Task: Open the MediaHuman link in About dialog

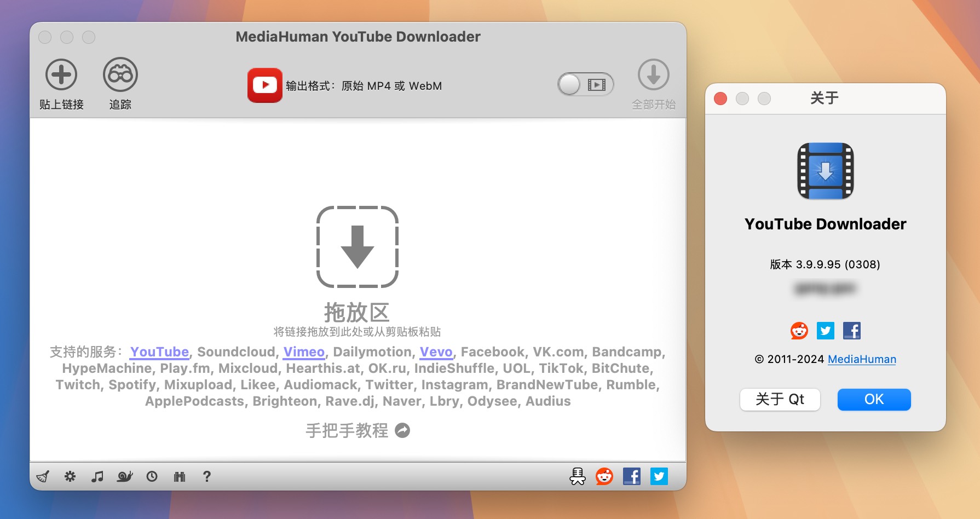Action: pyautogui.click(x=862, y=359)
